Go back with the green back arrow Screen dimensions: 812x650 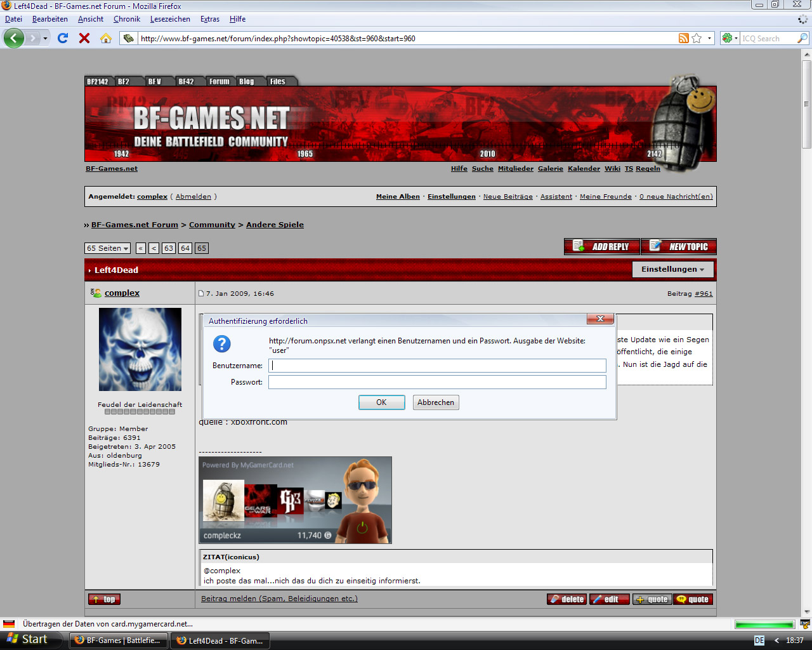coord(14,38)
